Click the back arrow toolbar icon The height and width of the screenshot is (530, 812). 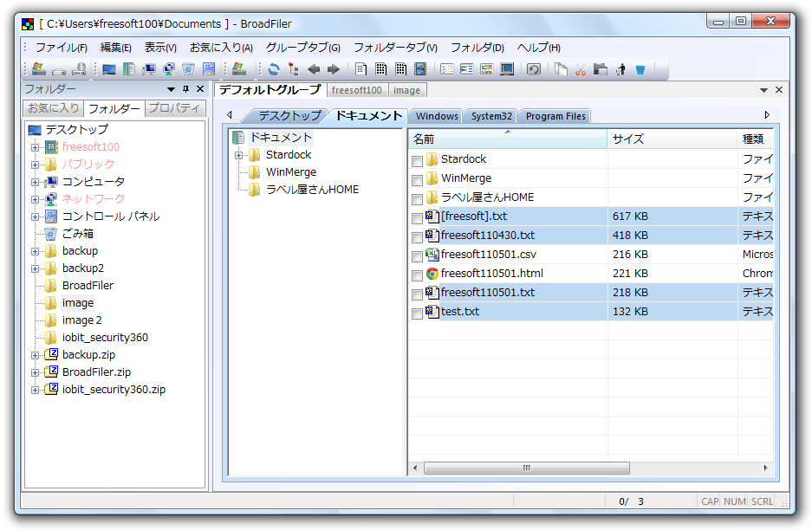click(x=314, y=68)
